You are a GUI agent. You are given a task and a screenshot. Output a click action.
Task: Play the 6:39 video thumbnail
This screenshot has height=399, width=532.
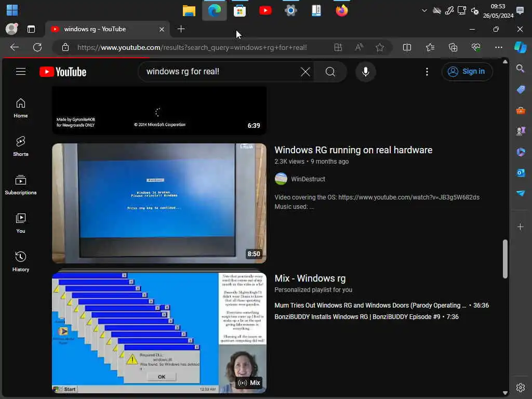(x=159, y=110)
